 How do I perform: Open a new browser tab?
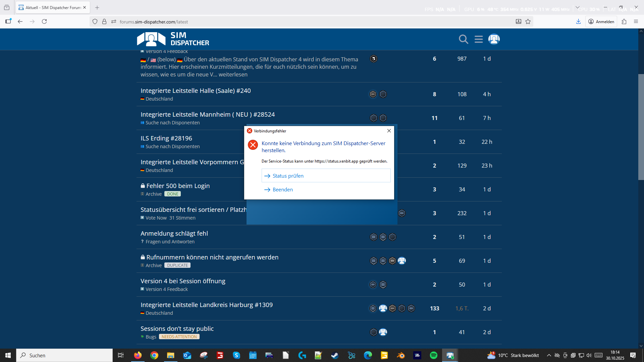tap(97, 7)
